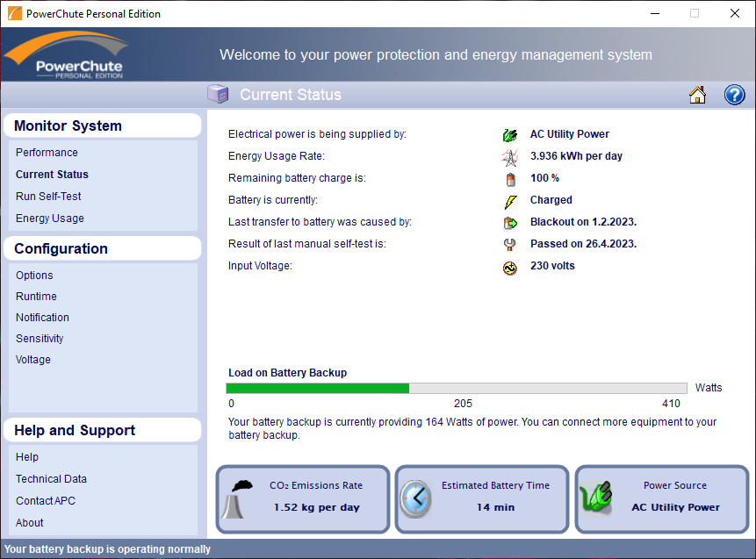Open Contact APC page

pyautogui.click(x=46, y=501)
